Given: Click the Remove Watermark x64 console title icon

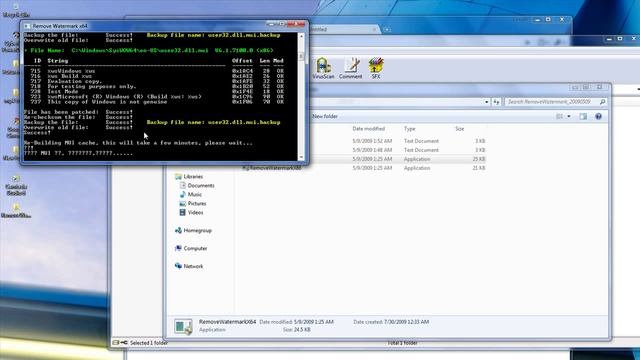Looking at the screenshot, I should (x=27, y=26).
